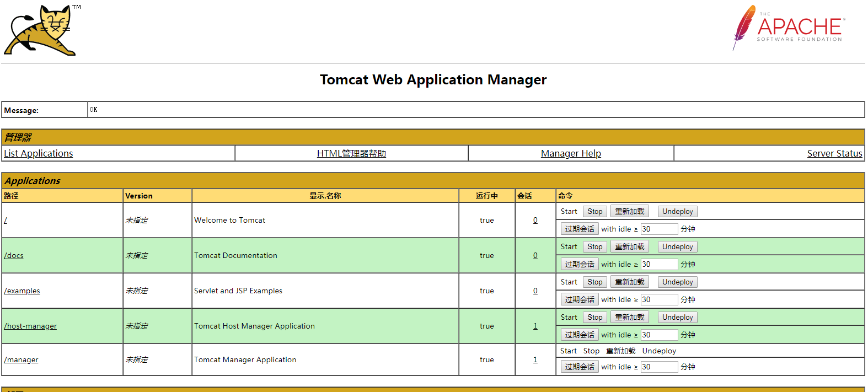Reload (重新加载) the Tomcat Documentation application
Screen dimensions: 868x392
pos(630,246)
